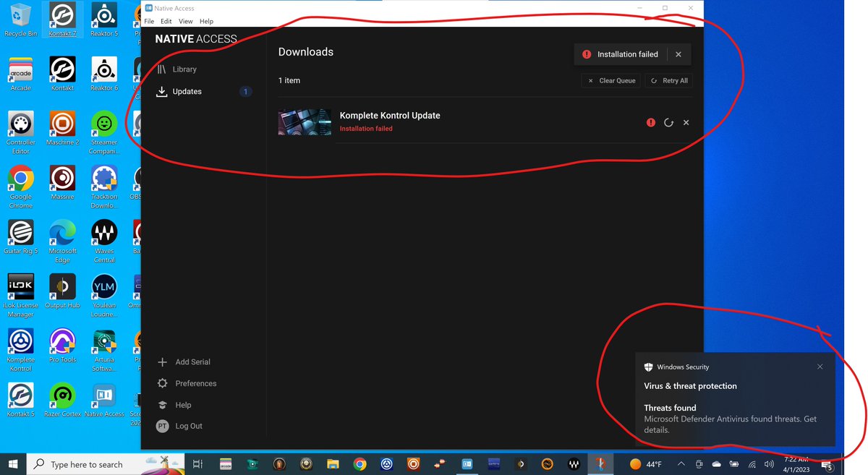Select the Tracktion Download desktop icon
The width and height of the screenshot is (868, 475).
pyautogui.click(x=104, y=187)
